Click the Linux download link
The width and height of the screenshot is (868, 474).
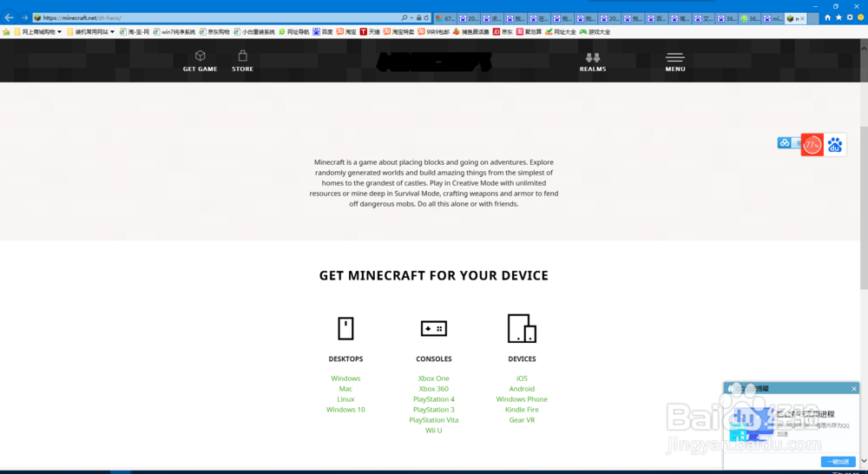point(345,399)
